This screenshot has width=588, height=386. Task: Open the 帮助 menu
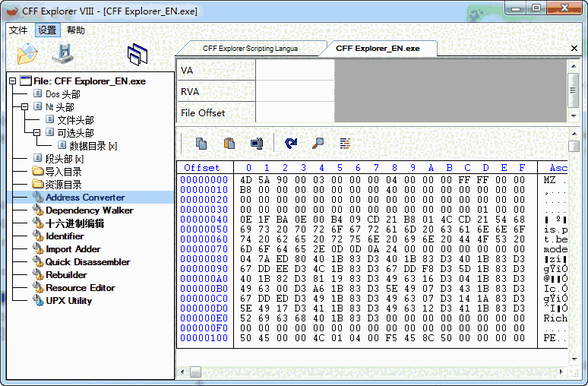76,30
